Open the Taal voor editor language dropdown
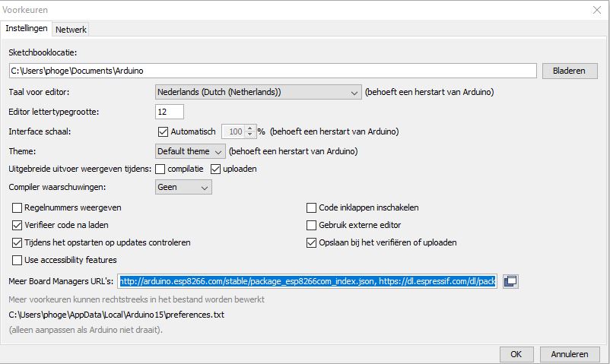The height and width of the screenshot is (364, 610). 259,92
